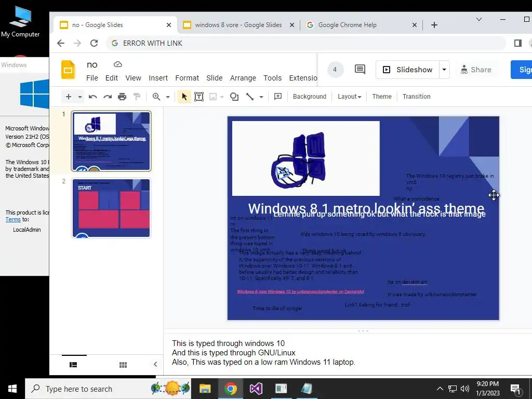Select the Line tool
This screenshot has height=399, width=532.
click(x=250, y=97)
